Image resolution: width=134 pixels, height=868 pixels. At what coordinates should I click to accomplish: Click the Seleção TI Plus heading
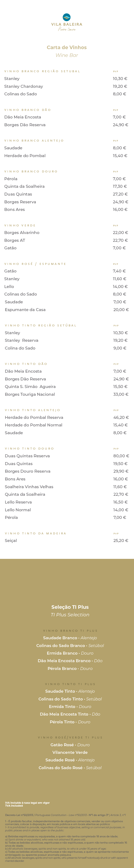point(70,607)
